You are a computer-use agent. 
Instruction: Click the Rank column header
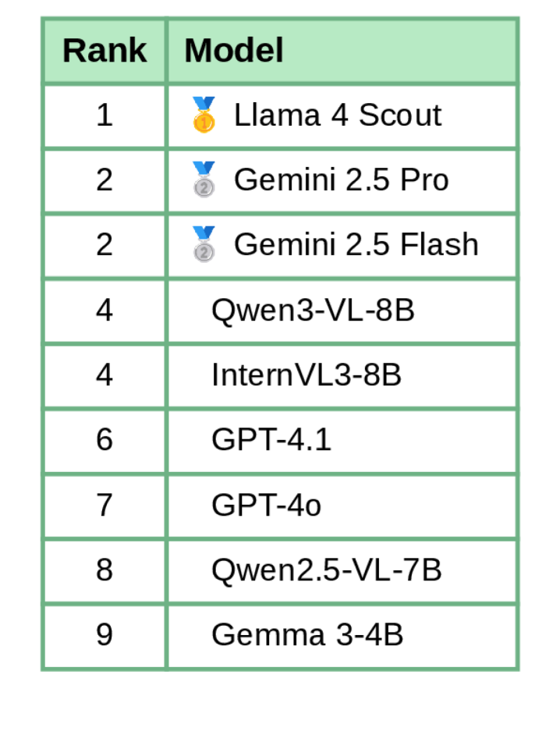click(x=105, y=51)
